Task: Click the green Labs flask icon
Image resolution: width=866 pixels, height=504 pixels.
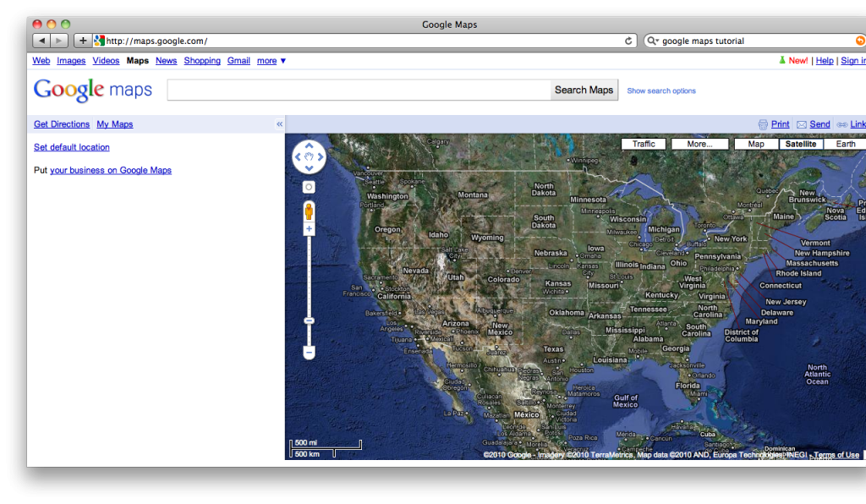Action: pyautogui.click(x=782, y=61)
